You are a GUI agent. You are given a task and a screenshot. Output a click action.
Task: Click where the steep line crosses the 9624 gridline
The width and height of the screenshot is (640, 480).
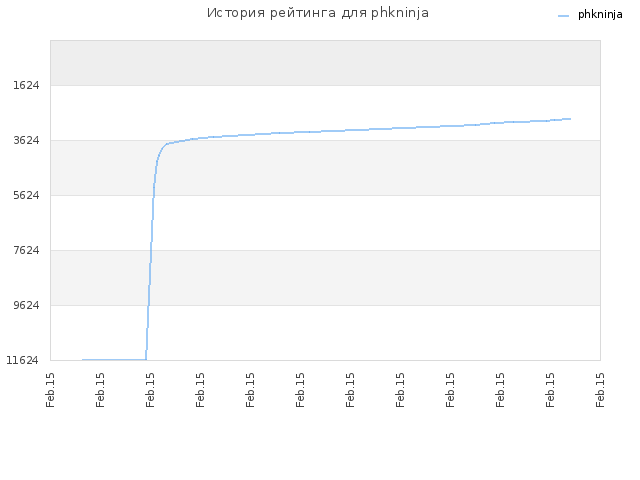(x=148, y=305)
